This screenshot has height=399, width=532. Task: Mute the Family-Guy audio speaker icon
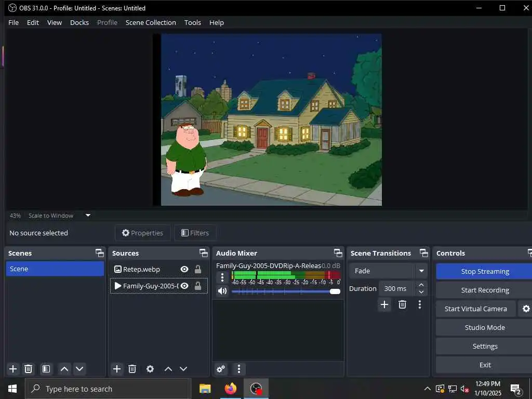tap(222, 291)
